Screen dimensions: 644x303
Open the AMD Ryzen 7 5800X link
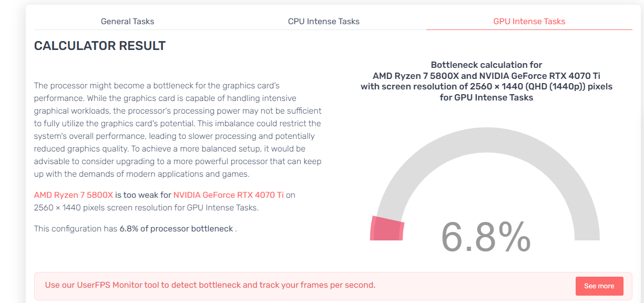point(74,195)
